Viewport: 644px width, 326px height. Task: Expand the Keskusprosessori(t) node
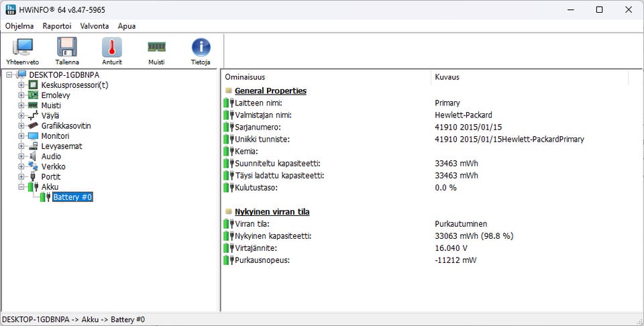tap(21, 85)
